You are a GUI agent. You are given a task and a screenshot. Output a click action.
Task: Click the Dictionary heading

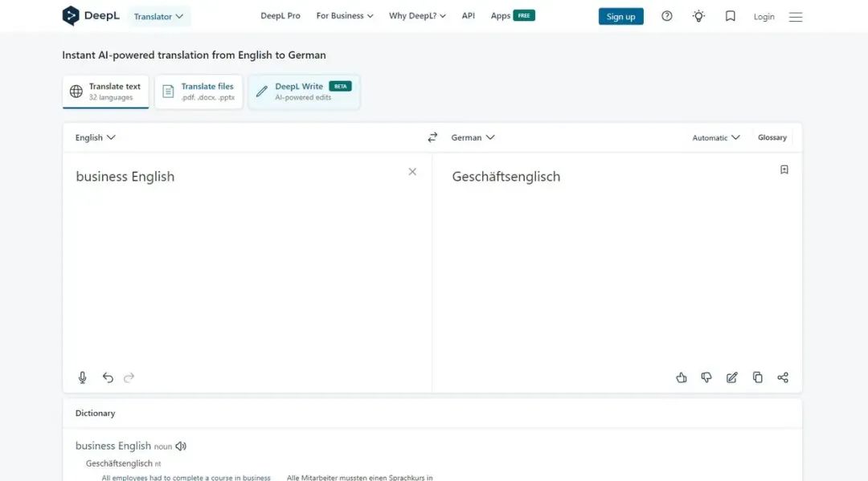click(x=95, y=414)
